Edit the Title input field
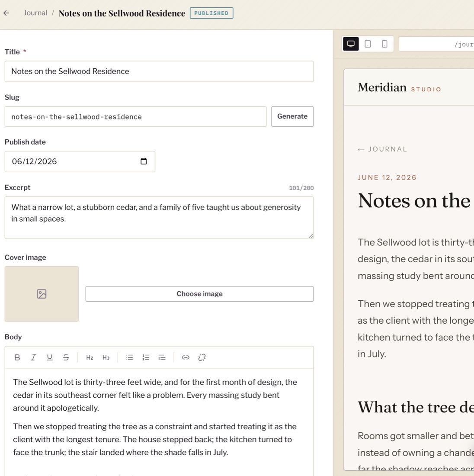 pyautogui.click(x=159, y=71)
